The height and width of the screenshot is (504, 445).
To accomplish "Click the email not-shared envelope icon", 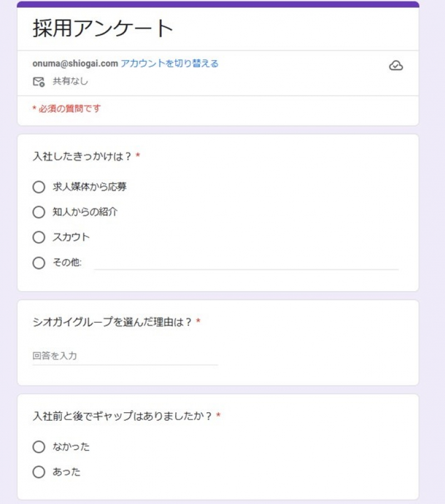I will click(38, 82).
